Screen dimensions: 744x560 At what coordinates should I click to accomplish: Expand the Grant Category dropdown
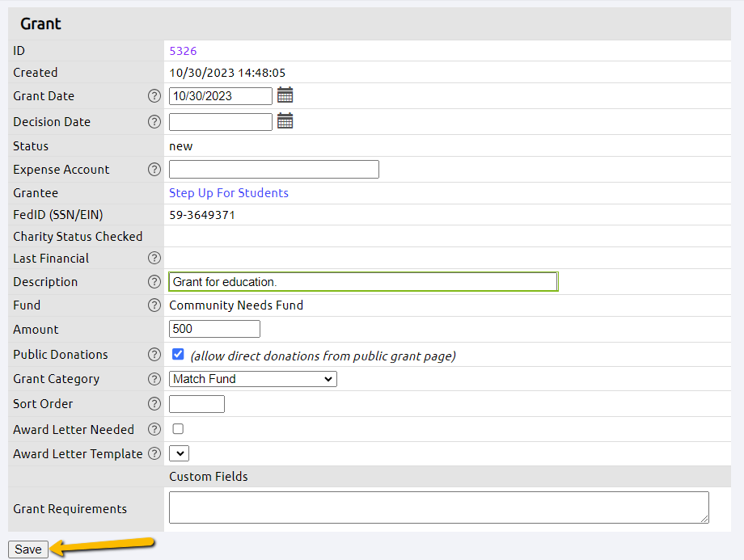point(252,379)
